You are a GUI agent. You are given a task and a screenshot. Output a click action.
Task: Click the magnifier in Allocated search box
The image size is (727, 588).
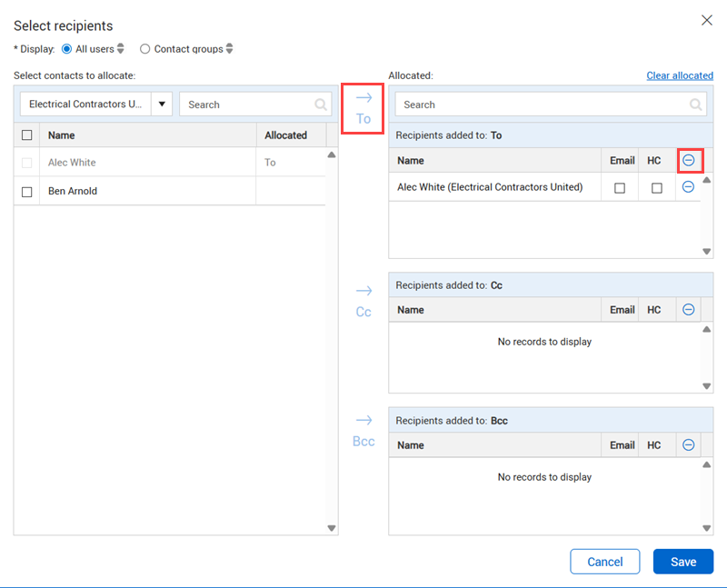(x=696, y=105)
